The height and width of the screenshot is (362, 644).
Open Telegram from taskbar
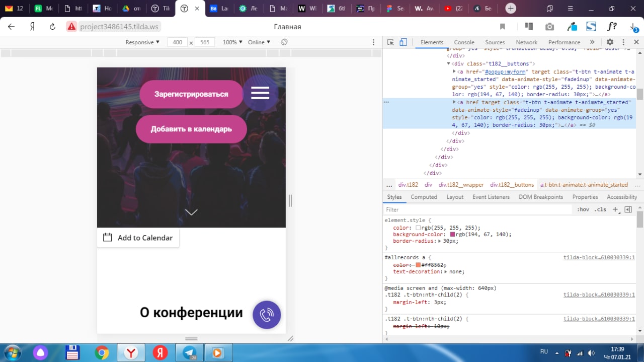point(189,352)
